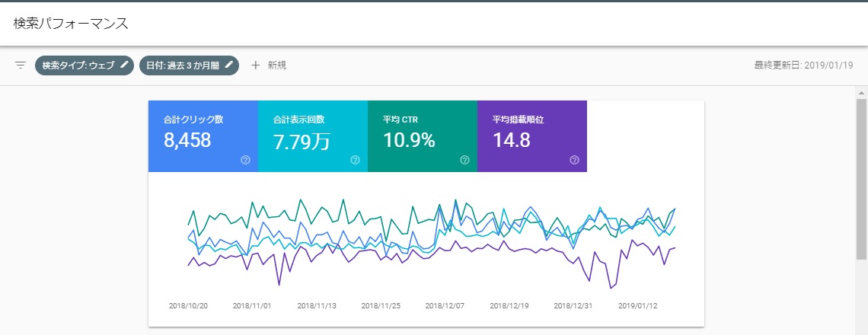Click the 8,458 clicks value
This screenshot has width=868, height=335.
coord(187,140)
